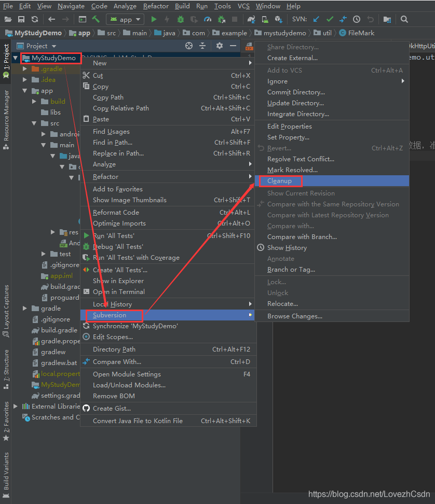Open the app run configuration dropdown

click(x=125, y=19)
